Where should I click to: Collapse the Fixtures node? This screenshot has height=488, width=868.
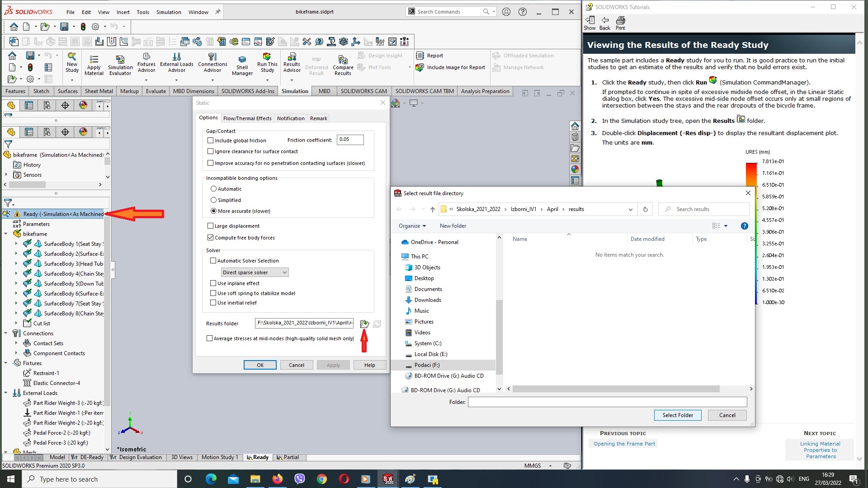pyautogui.click(x=6, y=363)
